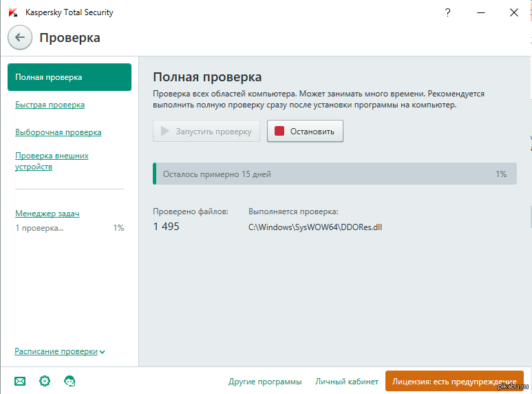Minimize the Kaspersky window
Screen dimensions: 532x394
pos(480,12)
